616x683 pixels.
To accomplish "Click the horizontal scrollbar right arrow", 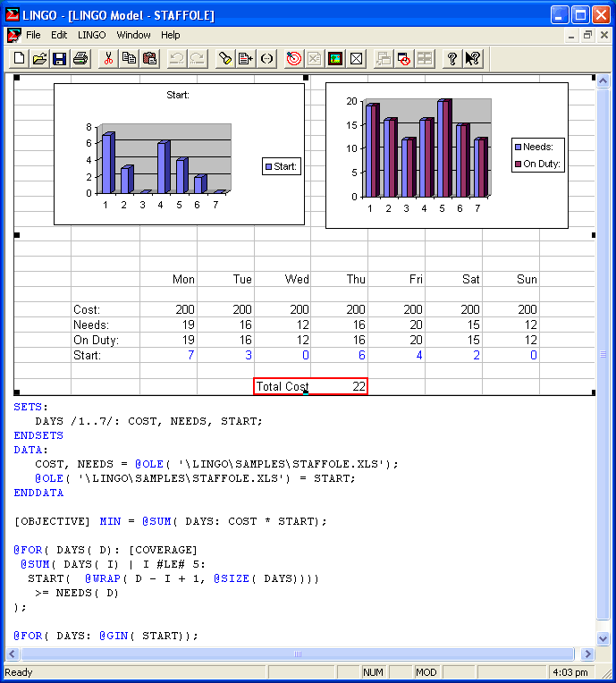I will click(x=587, y=654).
